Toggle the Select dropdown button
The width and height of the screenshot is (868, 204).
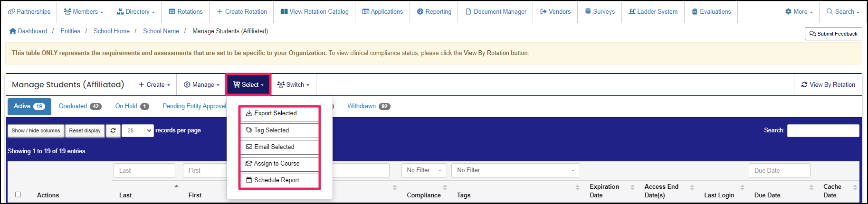coord(248,84)
